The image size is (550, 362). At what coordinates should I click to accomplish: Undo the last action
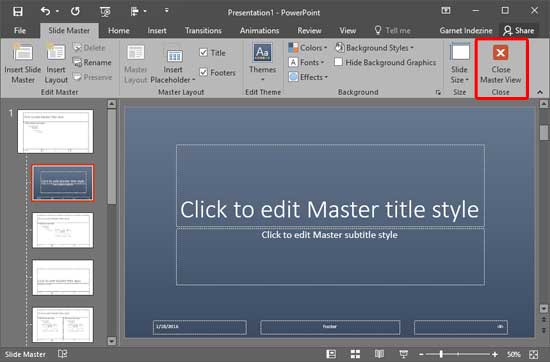(x=45, y=11)
